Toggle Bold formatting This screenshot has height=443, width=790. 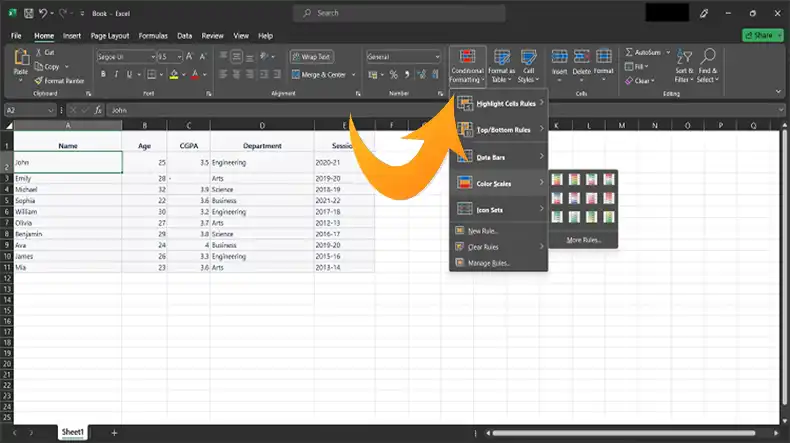click(x=103, y=75)
